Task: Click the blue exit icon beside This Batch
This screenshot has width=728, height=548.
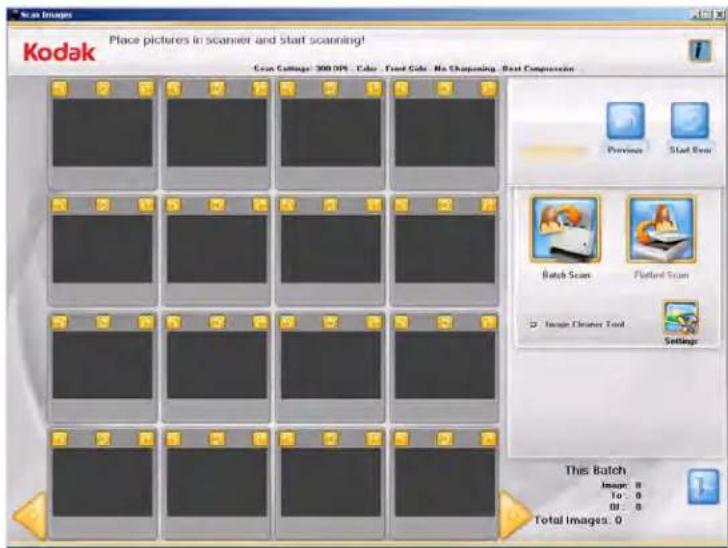Action: [x=703, y=487]
